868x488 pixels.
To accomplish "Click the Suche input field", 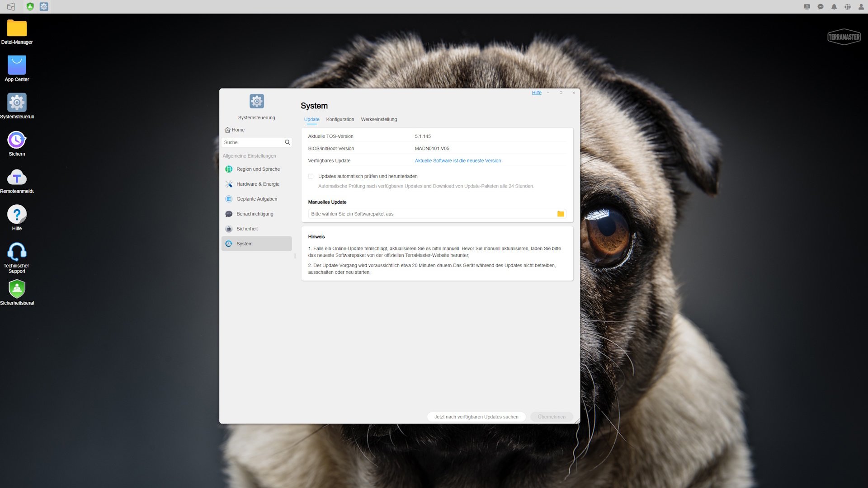I will pos(252,142).
